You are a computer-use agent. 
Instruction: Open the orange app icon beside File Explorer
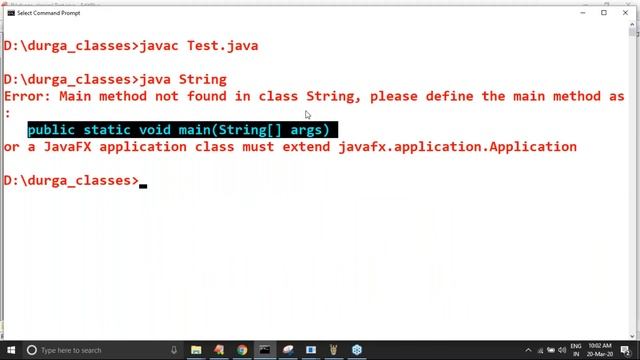pyautogui.click(x=219, y=350)
